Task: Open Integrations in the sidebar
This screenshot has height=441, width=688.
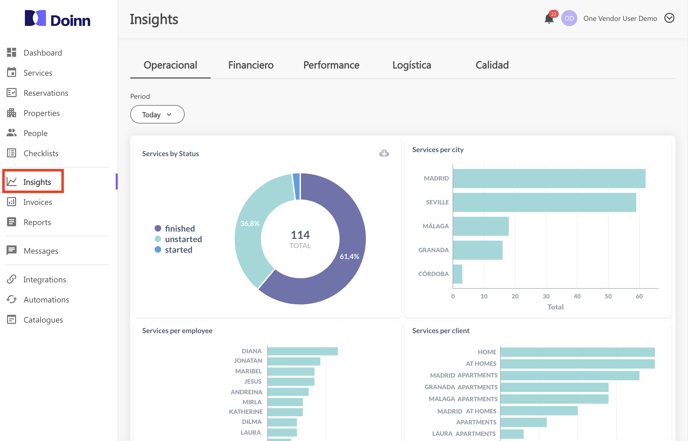Action: 44,280
